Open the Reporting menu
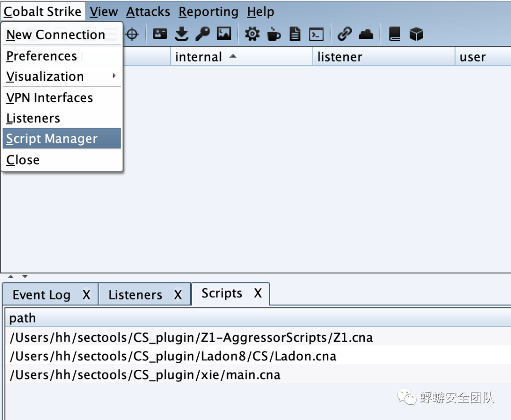The width and height of the screenshot is (511, 420). coord(208,12)
